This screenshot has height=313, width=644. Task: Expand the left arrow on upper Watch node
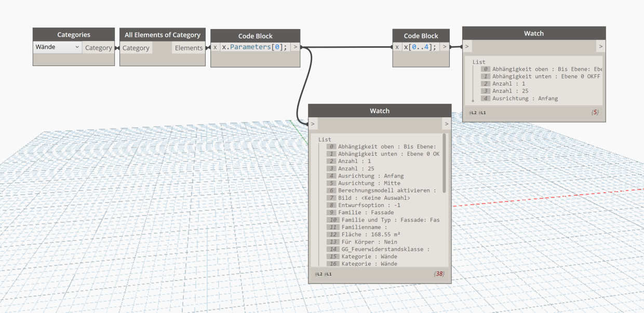click(x=466, y=46)
